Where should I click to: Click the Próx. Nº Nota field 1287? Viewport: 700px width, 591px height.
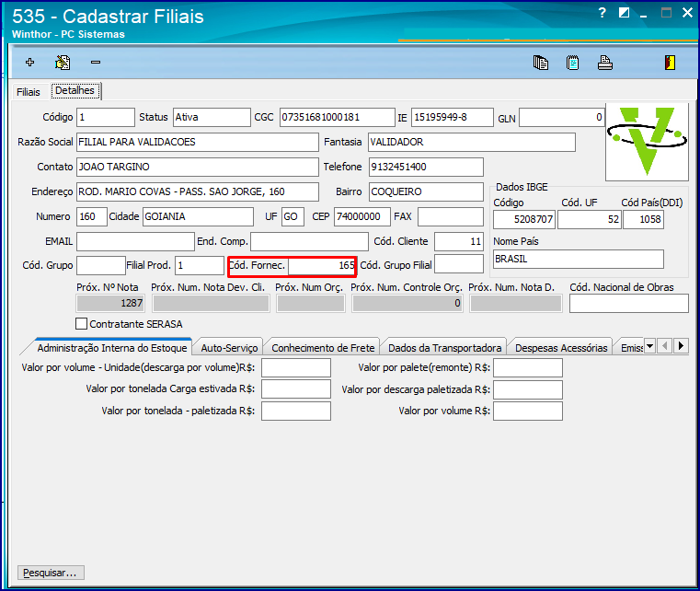pos(110,303)
